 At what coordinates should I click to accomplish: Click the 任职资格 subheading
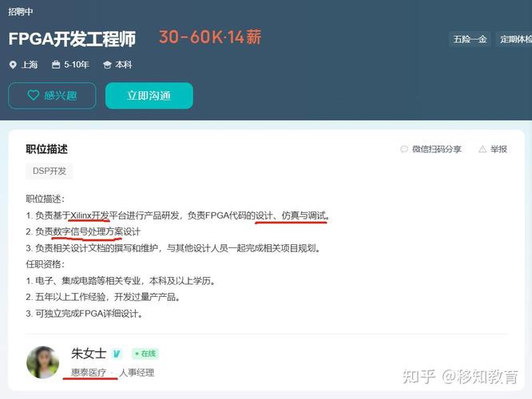click(x=45, y=264)
